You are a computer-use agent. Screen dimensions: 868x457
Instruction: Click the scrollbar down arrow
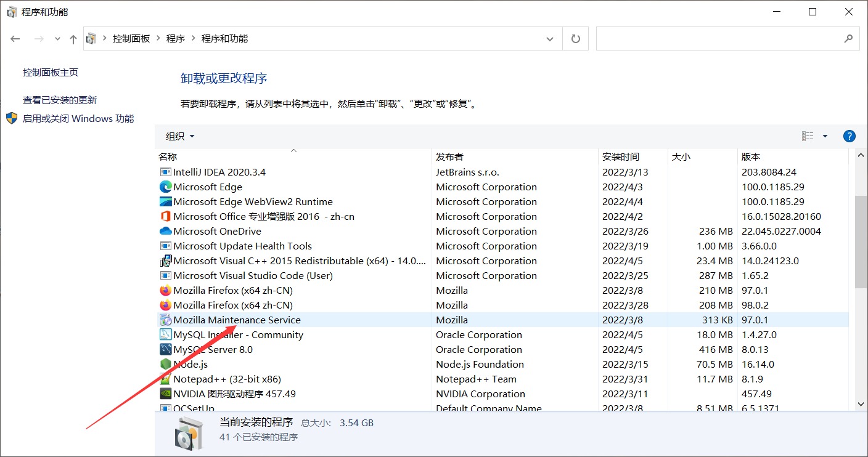[861, 405]
